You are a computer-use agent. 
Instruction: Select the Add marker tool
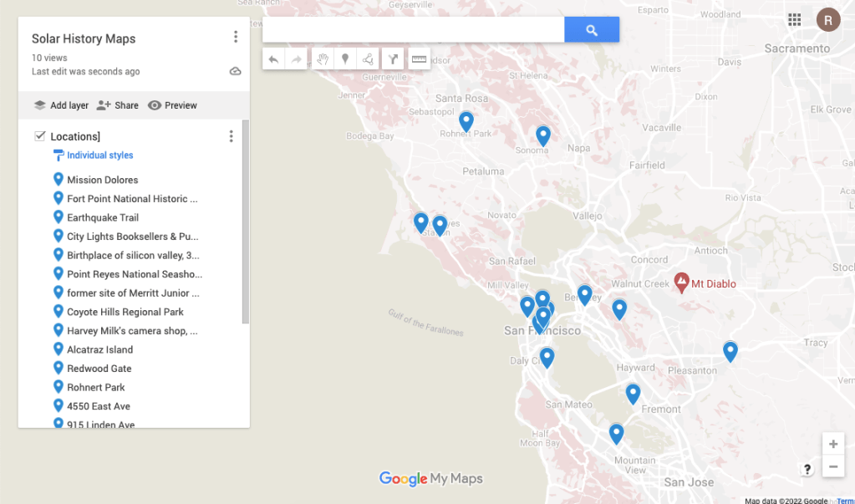click(344, 59)
